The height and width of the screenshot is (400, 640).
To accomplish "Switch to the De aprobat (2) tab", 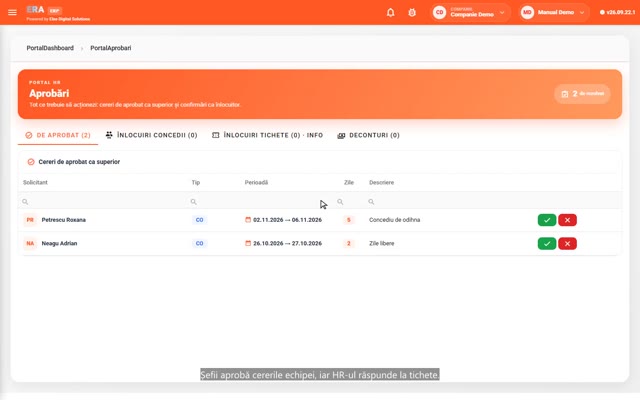I will [58, 135].
